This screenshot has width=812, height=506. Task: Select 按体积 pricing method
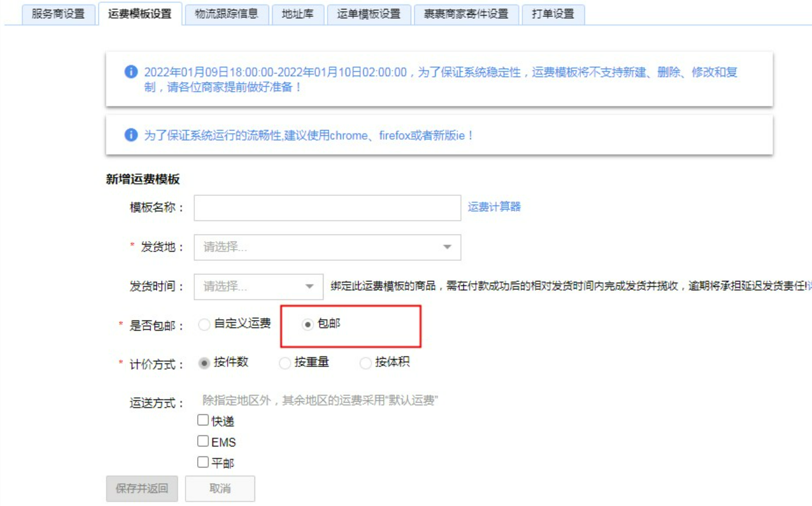[x=366, y=363]
